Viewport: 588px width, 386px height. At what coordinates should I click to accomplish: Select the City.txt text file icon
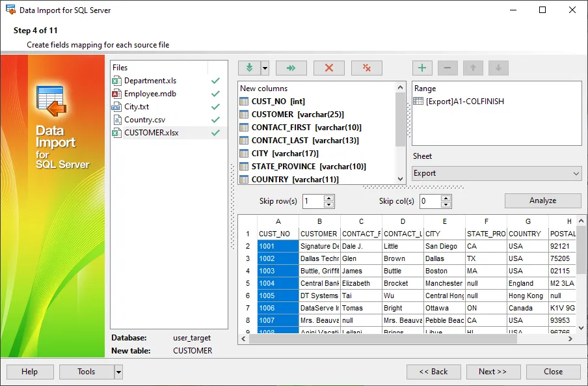pos(116,107)
